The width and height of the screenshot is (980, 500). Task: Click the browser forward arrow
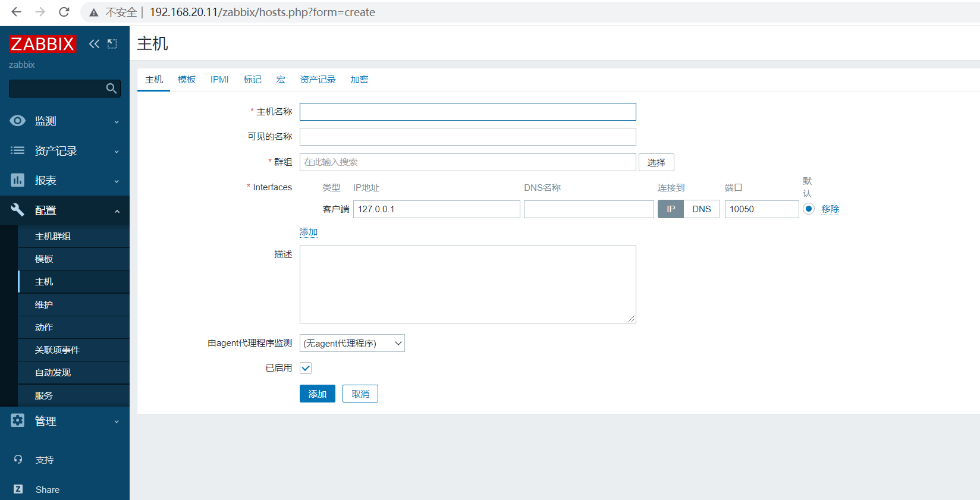pyautogui.click(x=40, y=12)
